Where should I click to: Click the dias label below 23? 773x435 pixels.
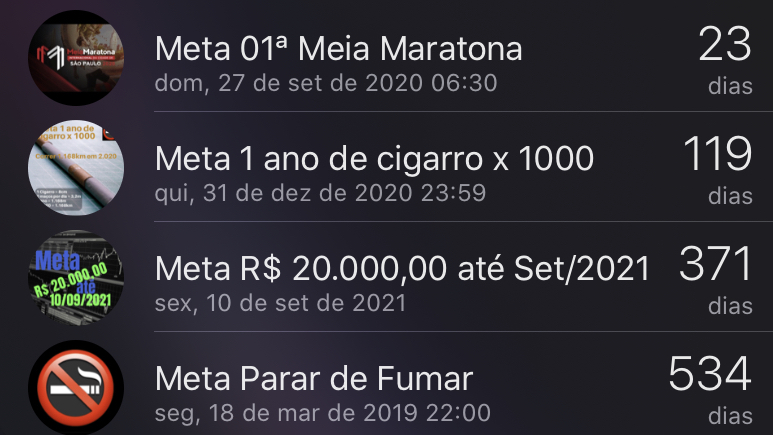(x=730, y=87)
